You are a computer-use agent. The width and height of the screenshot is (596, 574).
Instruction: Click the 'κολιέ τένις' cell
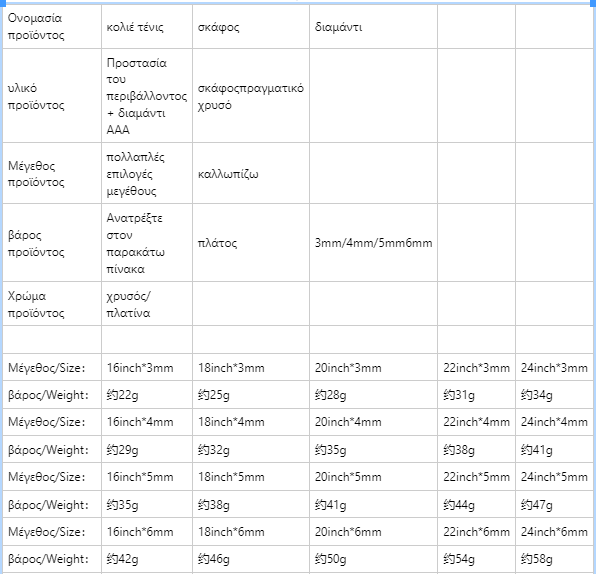click(x=147, y=27)
